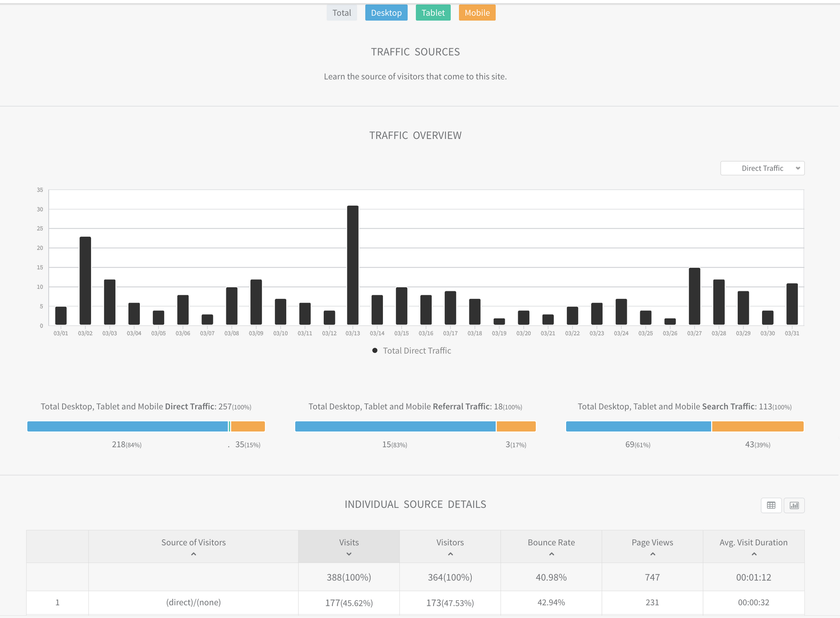The width and height of the screenshot is (840, 618).
Task: Toggle Total Direct Traffic legend item
Action: tap(412, 350)
